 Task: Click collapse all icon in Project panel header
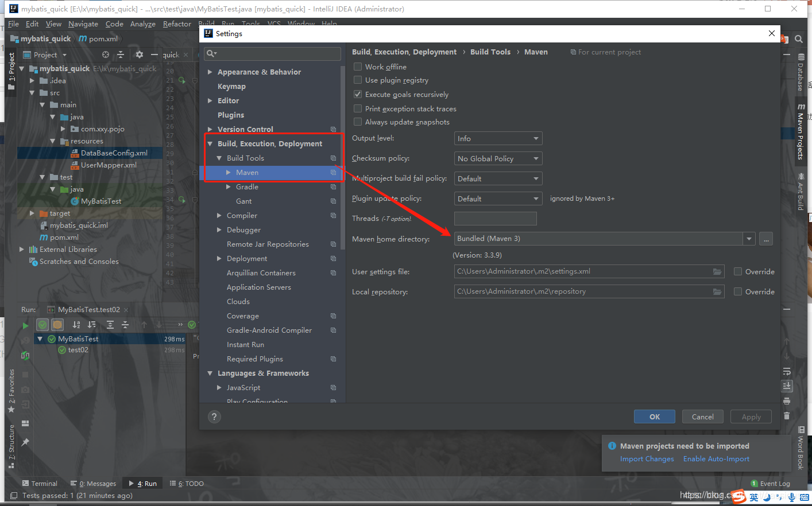(121, 55)
